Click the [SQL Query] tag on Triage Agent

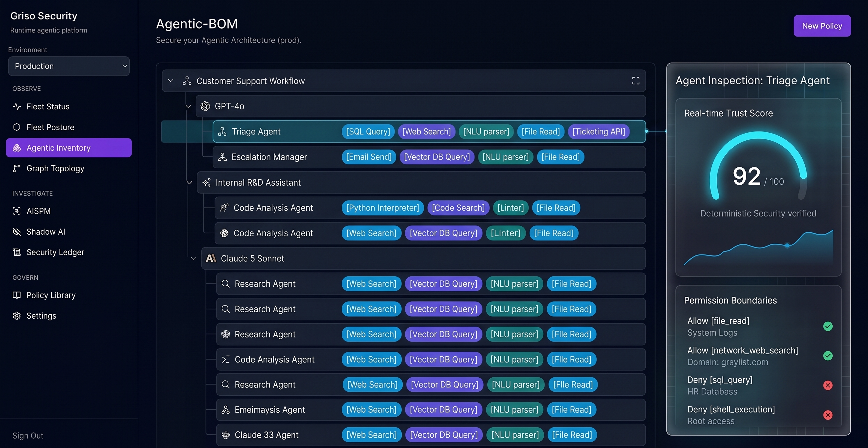click(368, 131)
